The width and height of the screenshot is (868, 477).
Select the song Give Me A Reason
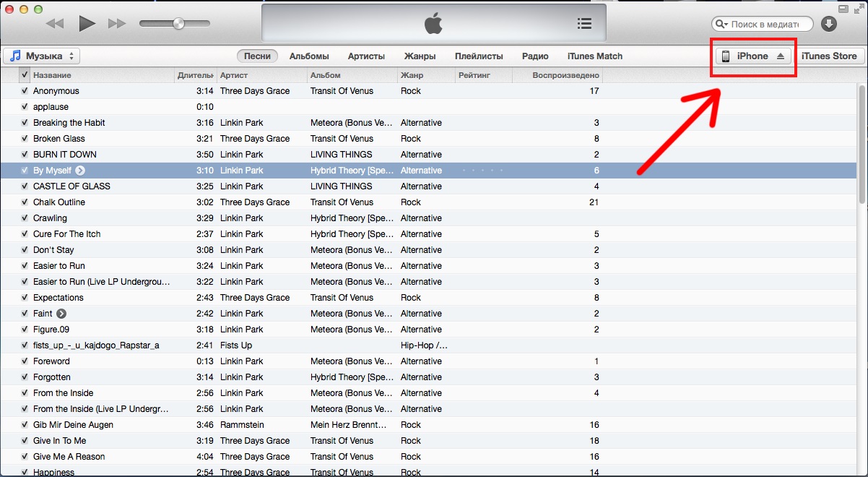[69, 457]
